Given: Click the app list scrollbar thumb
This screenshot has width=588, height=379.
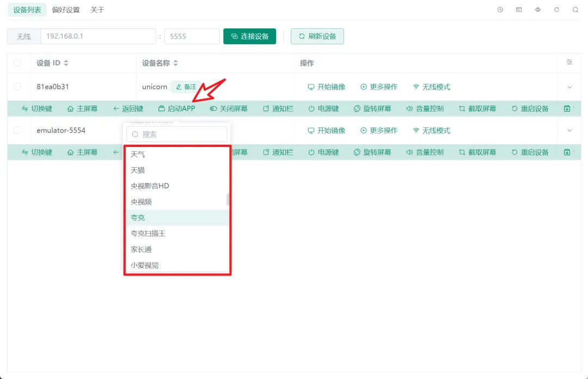Looking at the screenshot, I should click(228, 199).
